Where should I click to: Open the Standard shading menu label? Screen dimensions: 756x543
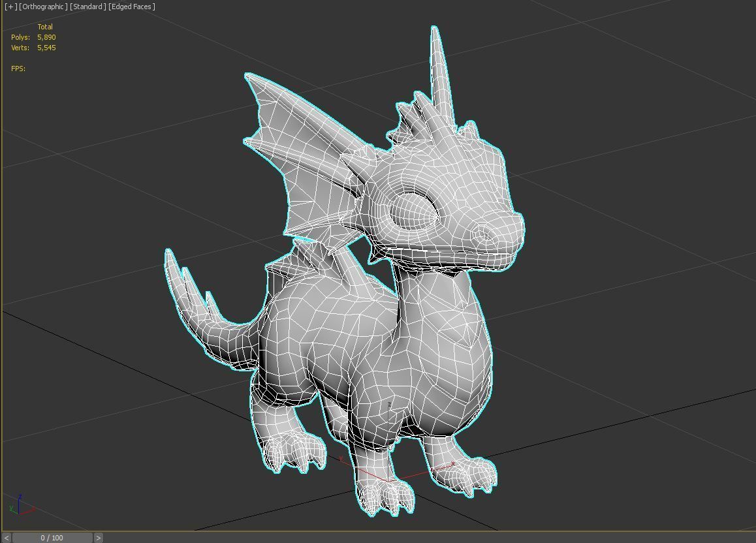[x=87, y=7]
